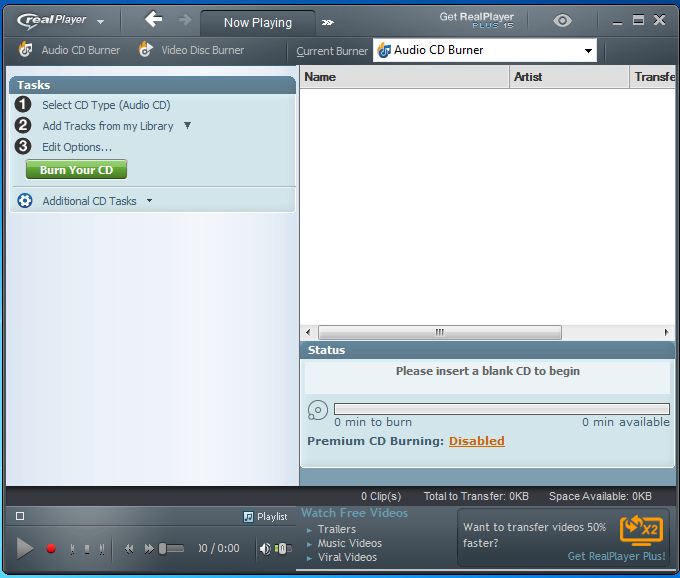Show more tabs with double chevron
This screenshot has height=578, width=680.
click(x=328, y=22)
